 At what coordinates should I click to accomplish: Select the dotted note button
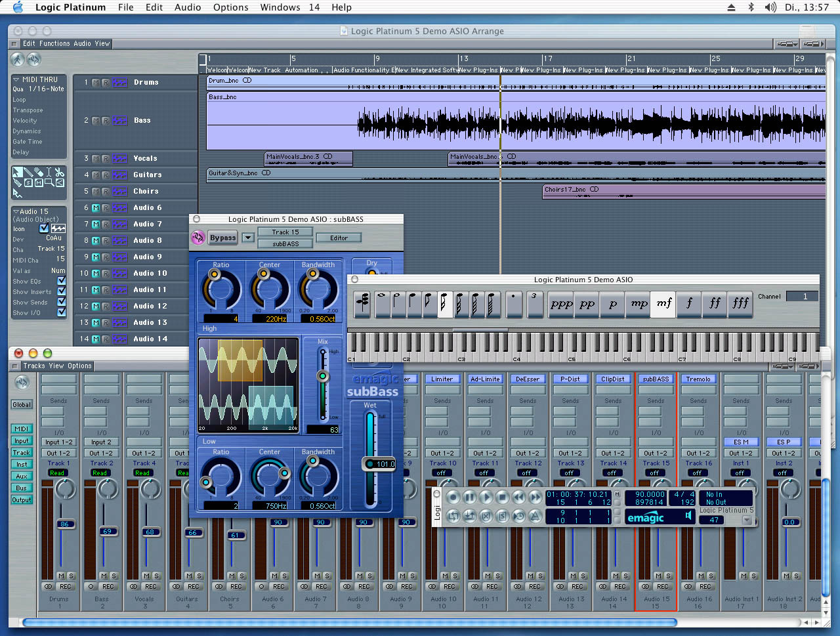(x=513, y=304)
